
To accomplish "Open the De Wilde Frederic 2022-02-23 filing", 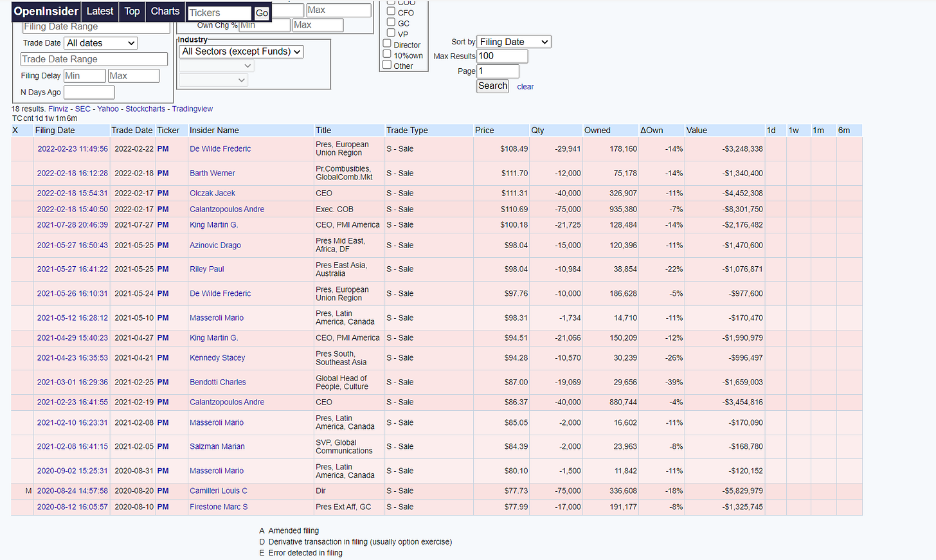I will click(x=73, y=149).
